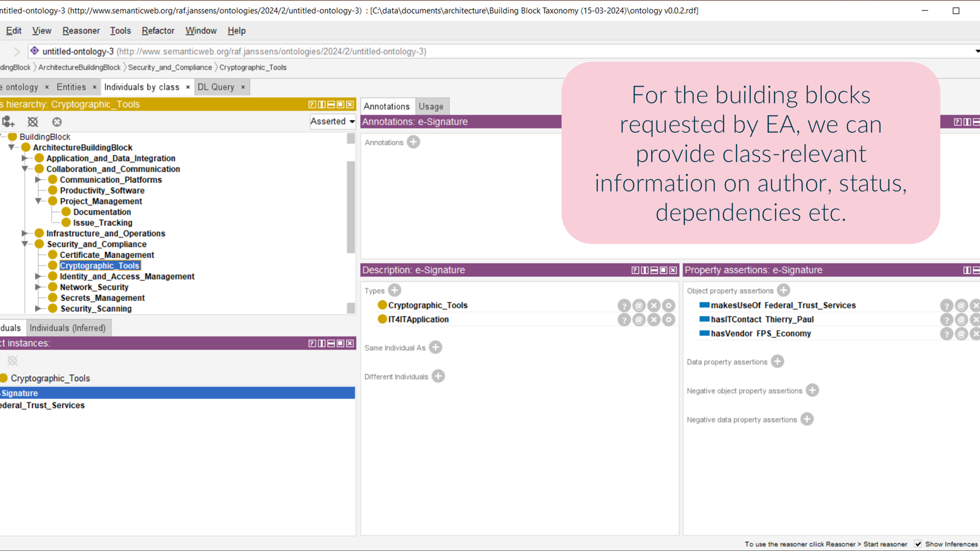Add a type with Types plus icon
The width and height of the screenshot is (980, 551).
[x=394, y=290]
